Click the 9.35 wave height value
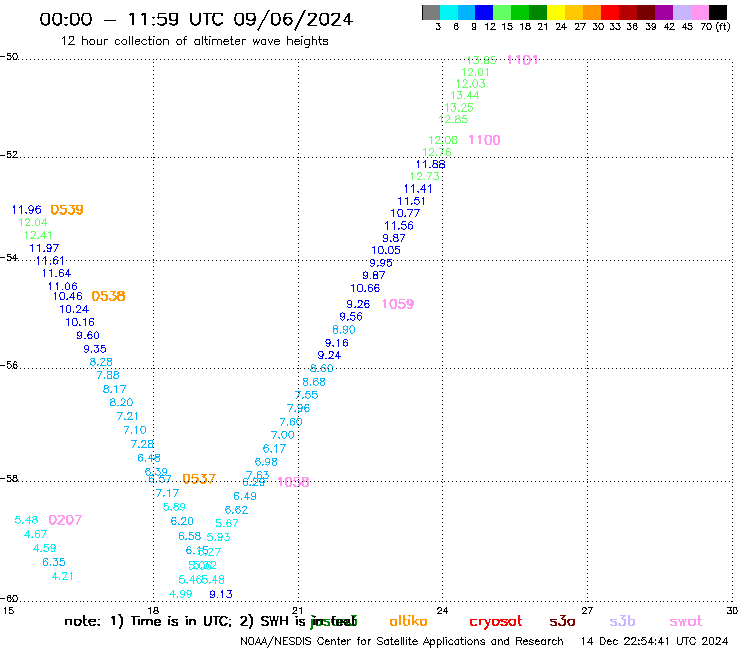Screen dimensions: 740x650 pyautogui.click(x=95, y=349)
